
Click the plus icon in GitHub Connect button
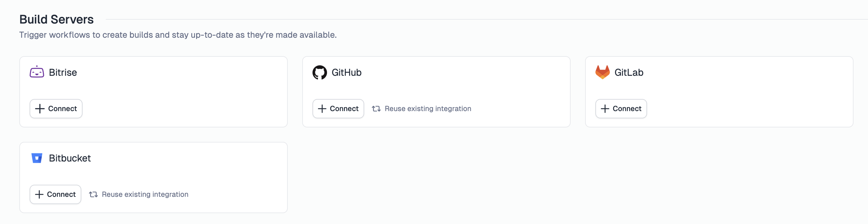pyautogui.click(x=322, y=109)
